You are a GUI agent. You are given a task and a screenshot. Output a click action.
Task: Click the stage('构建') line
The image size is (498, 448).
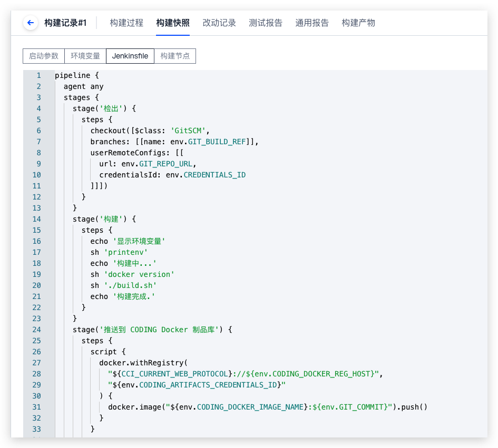pyautogui.click(x=104, y=219)
